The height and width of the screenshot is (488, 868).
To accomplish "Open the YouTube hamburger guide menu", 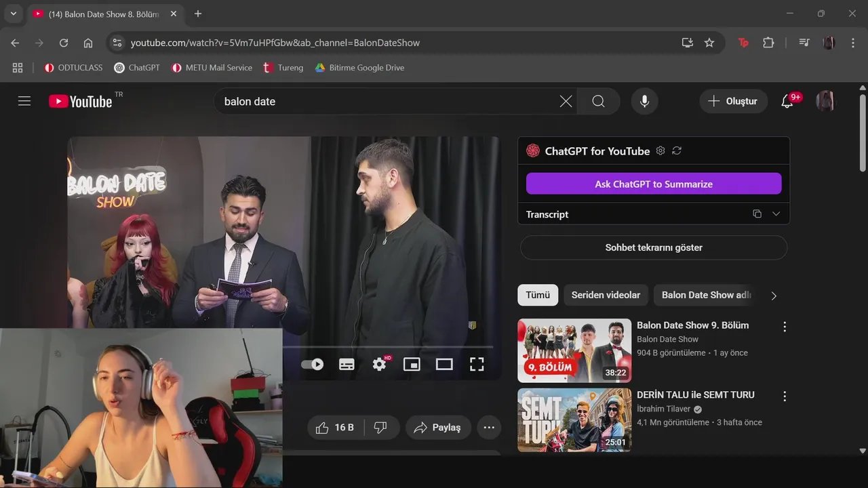I will point(24,101).
